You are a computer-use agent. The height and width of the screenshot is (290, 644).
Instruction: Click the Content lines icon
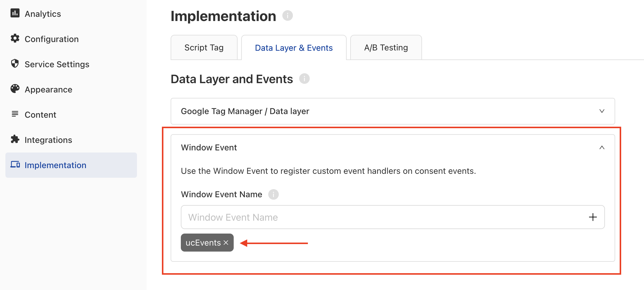(15, 114)
